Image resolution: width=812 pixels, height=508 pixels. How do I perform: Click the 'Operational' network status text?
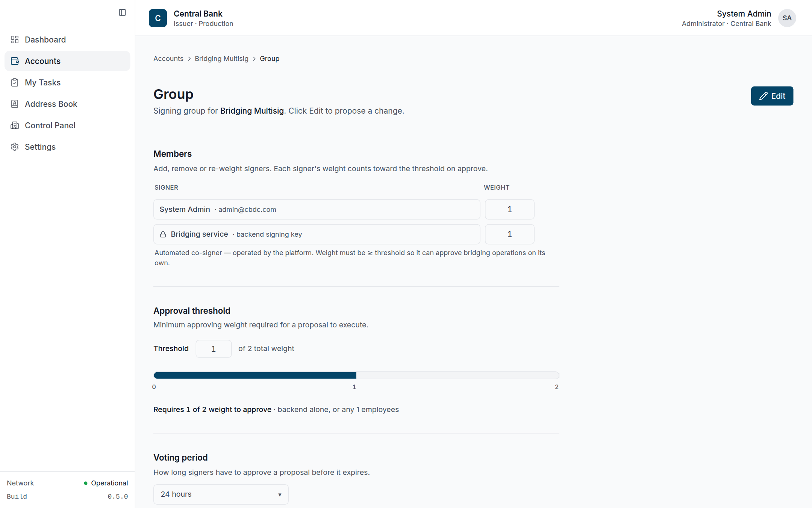(109, 483)
